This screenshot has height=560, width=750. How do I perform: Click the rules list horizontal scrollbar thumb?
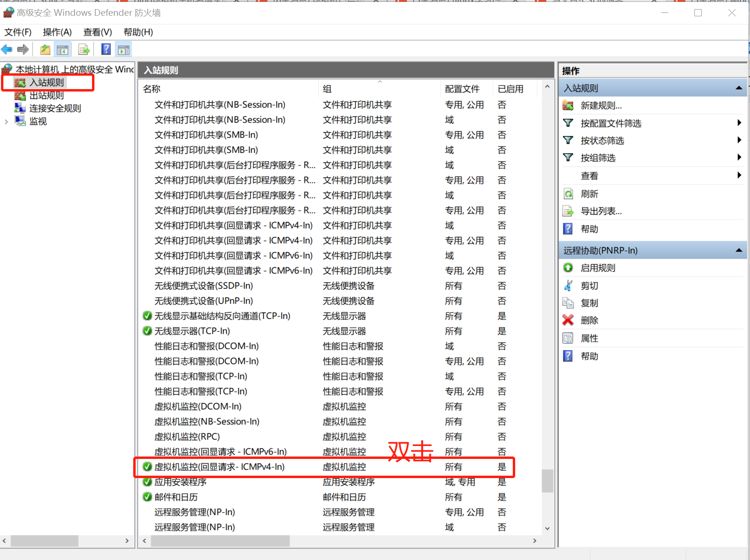coord(220,541)
